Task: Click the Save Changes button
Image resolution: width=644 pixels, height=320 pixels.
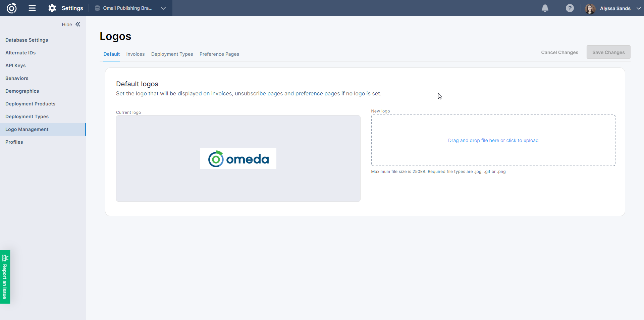Action: coord(608,52)
